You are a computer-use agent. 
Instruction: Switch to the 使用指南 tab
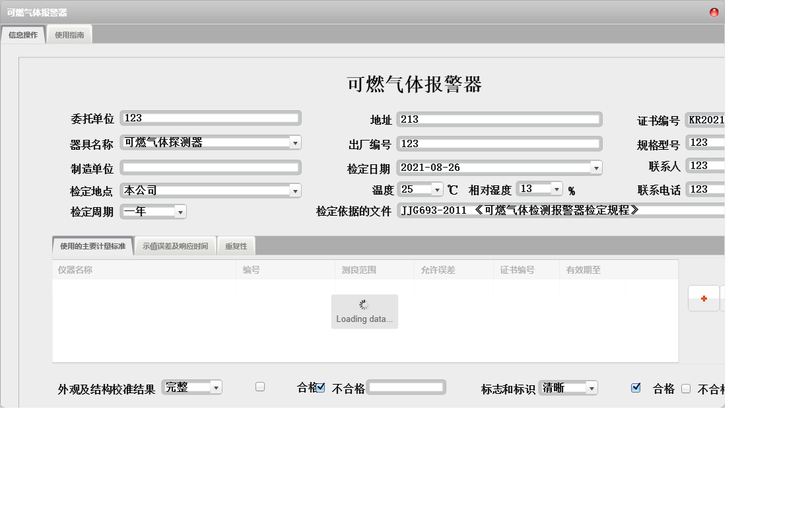[x=69, y=34]
